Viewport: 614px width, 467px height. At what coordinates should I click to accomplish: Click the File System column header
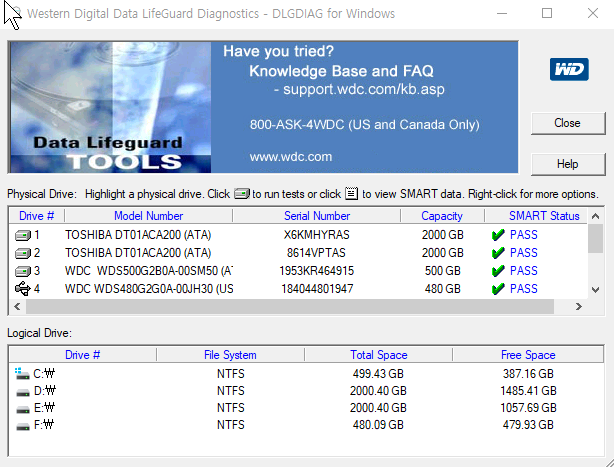pyautogui.click(x=230, y=355)
